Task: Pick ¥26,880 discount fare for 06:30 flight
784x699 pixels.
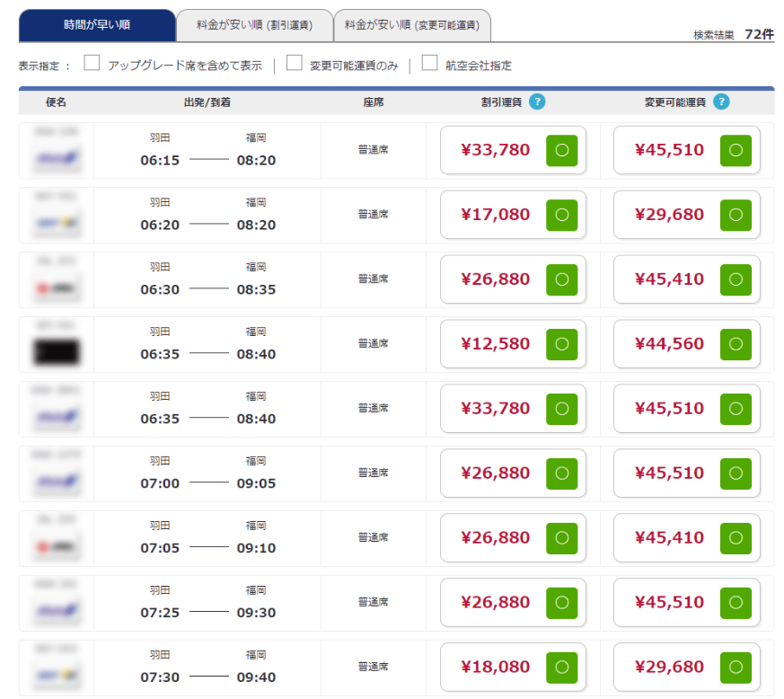Action: [x=496, y=279]
